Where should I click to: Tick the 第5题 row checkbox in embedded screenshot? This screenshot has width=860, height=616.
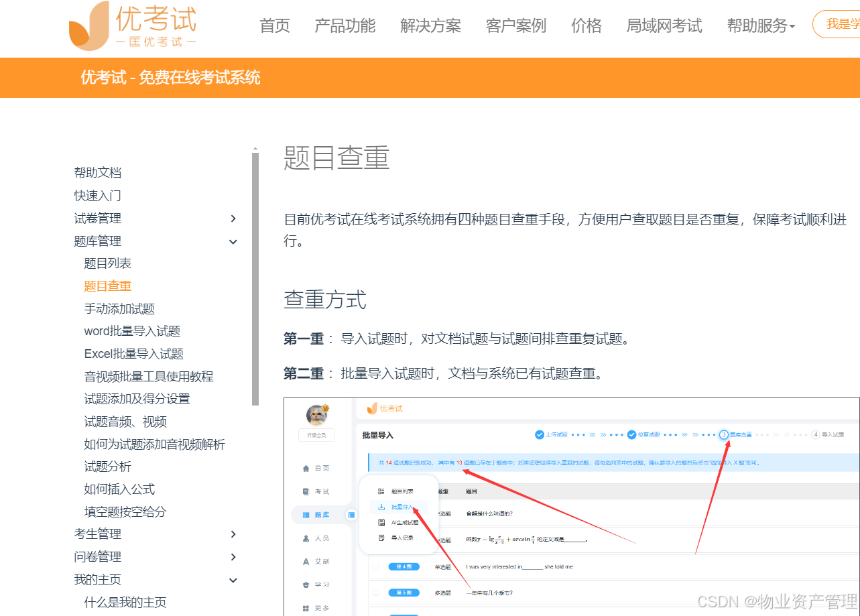point(375,593)
